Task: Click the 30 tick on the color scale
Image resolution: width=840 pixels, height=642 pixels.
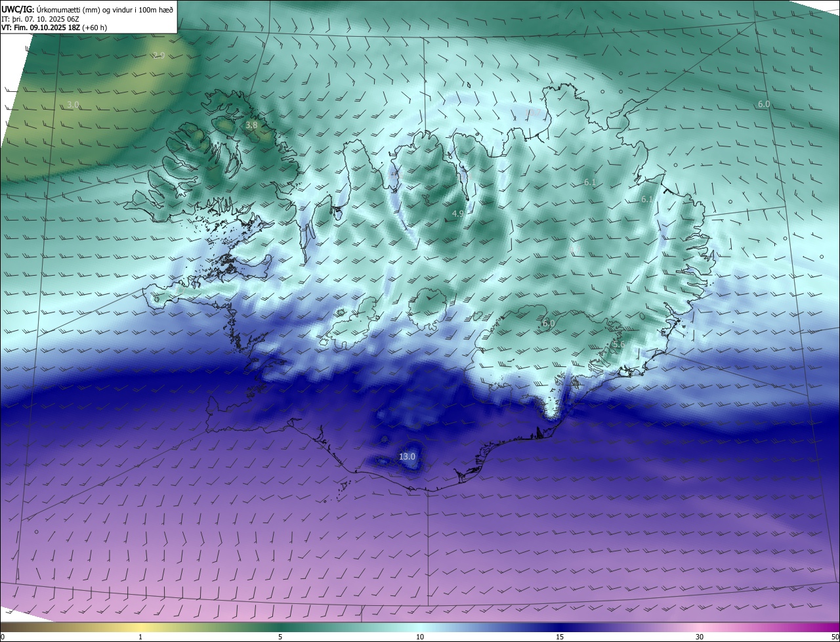Action: (x=700, y=637)
